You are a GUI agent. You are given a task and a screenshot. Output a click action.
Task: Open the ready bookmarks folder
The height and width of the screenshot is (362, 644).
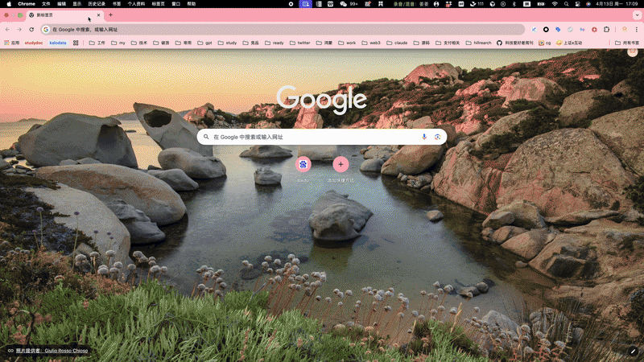coord(274,43)
